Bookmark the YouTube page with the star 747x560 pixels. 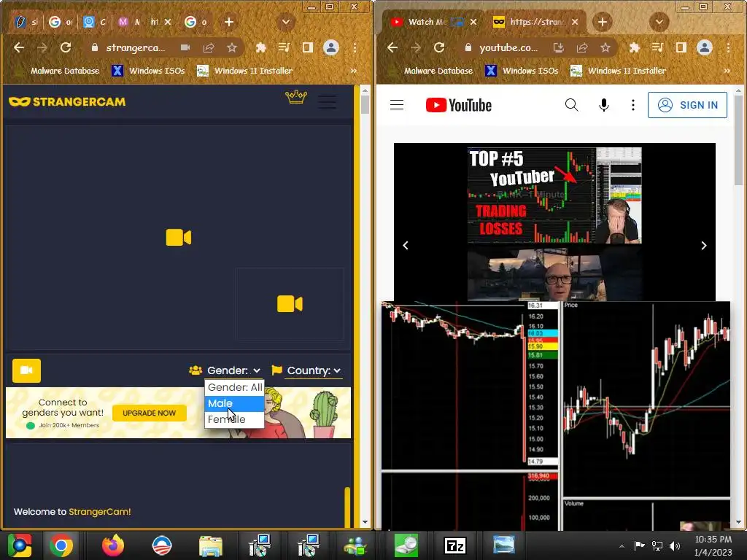point(605,47)
